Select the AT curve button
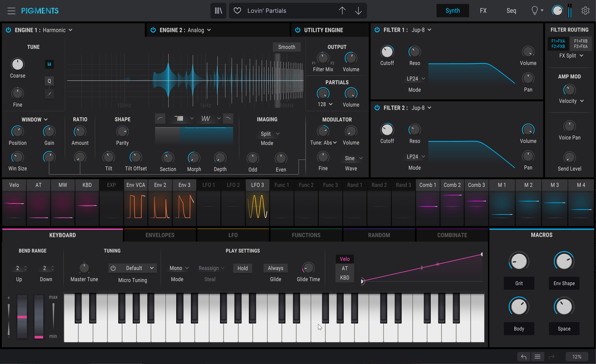596x364 pixels. click(x=344, y=268)
